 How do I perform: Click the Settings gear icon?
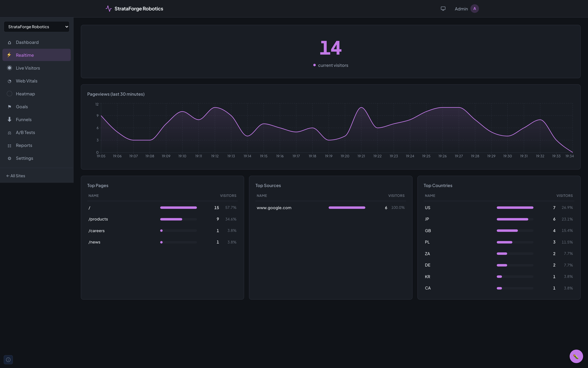[9, 158]
